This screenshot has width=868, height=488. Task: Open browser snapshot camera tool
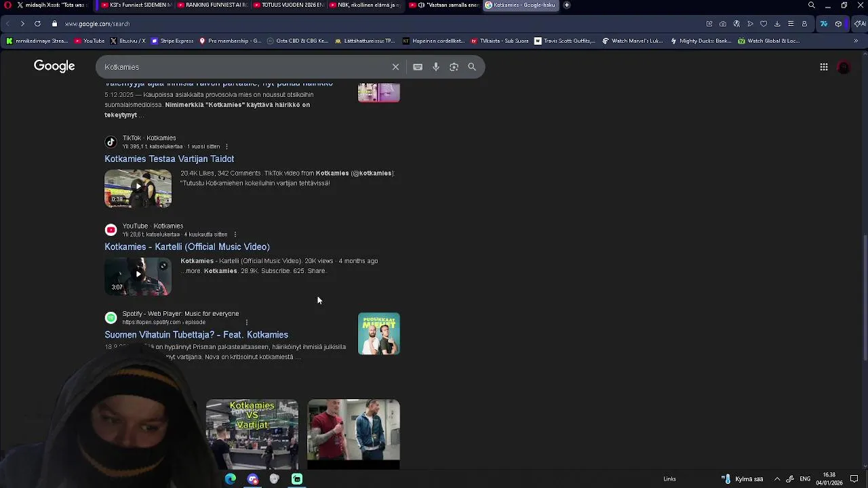[x=723, y=24]
